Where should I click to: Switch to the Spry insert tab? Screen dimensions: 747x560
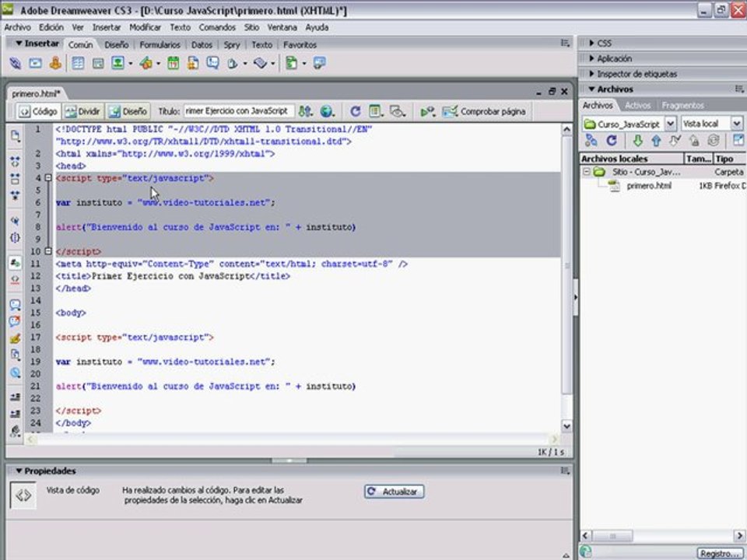click(232, 45)
